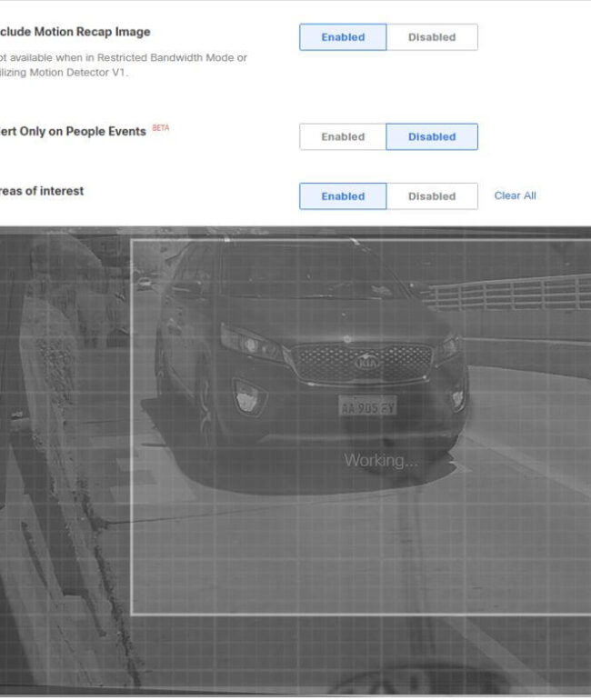Enable Include Motion Recap Image

click(x=343, y=37)
